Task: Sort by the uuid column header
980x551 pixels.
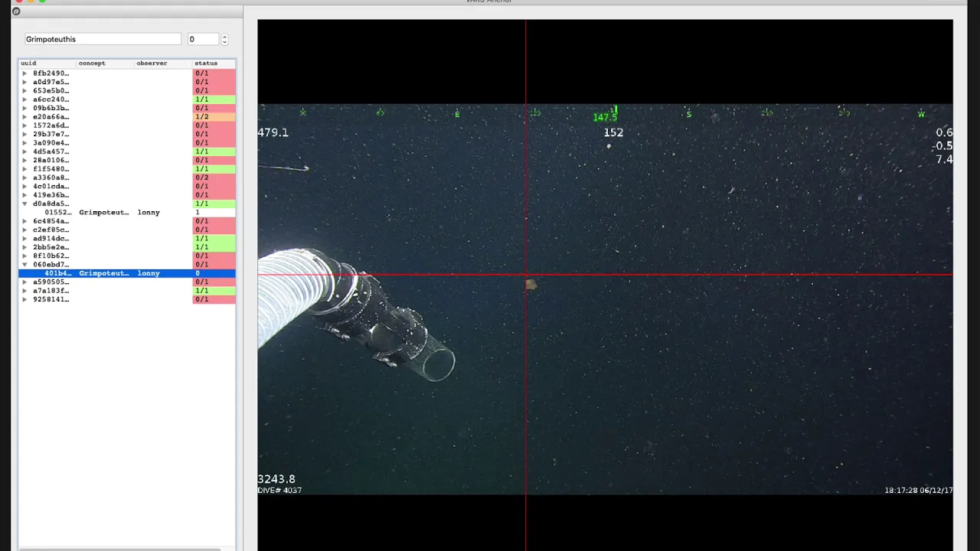Action: click(x=47, y=63)
